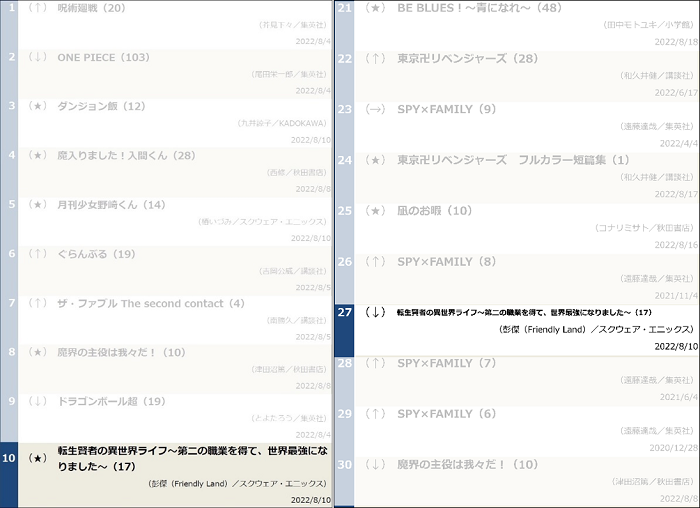The width and height of the screenshot is (700, 508).
Task: Click the down arrow beside ONE PIECE
Action: click(x=38, y=57)
